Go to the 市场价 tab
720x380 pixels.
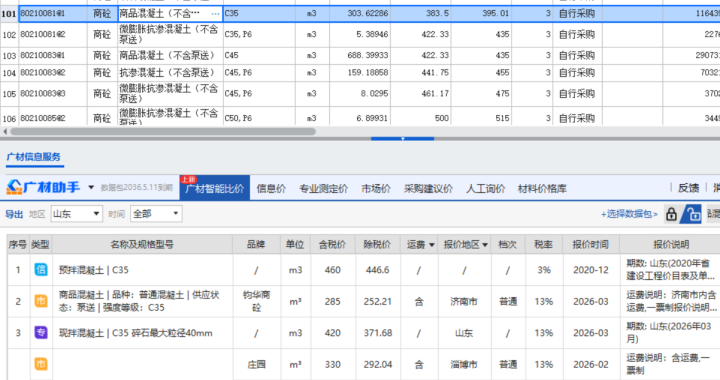coord(376,189)
